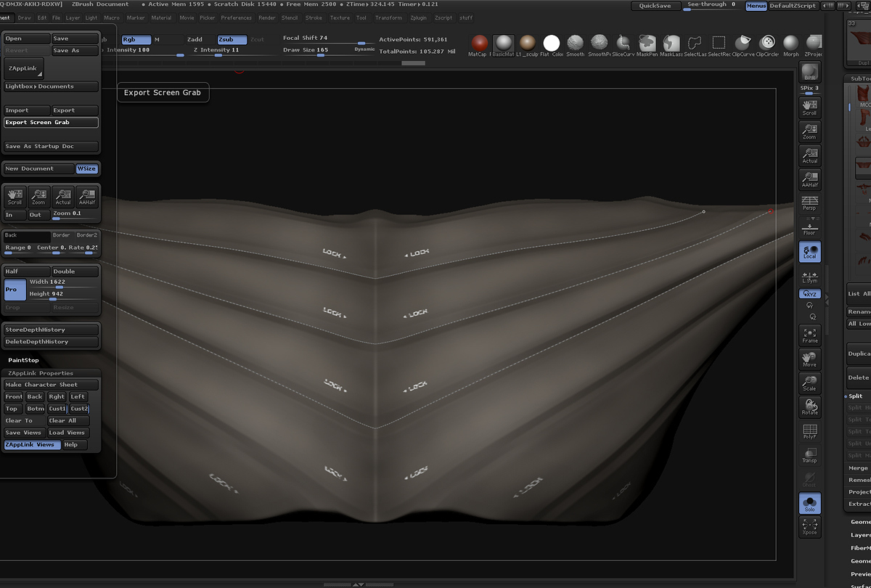The height and width of the screenshot is (588, 871).
Task: Open the Texture menu
Action: (x=340, y=18)
